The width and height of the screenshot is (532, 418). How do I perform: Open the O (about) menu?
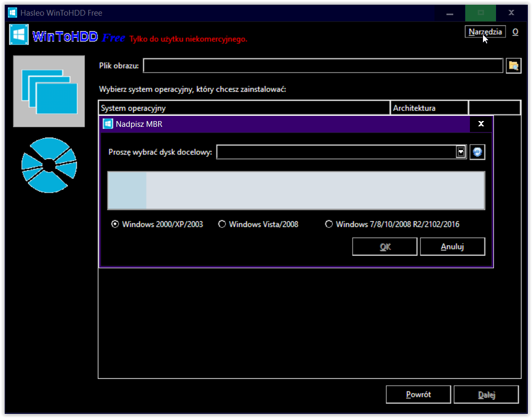coord(515,32)
